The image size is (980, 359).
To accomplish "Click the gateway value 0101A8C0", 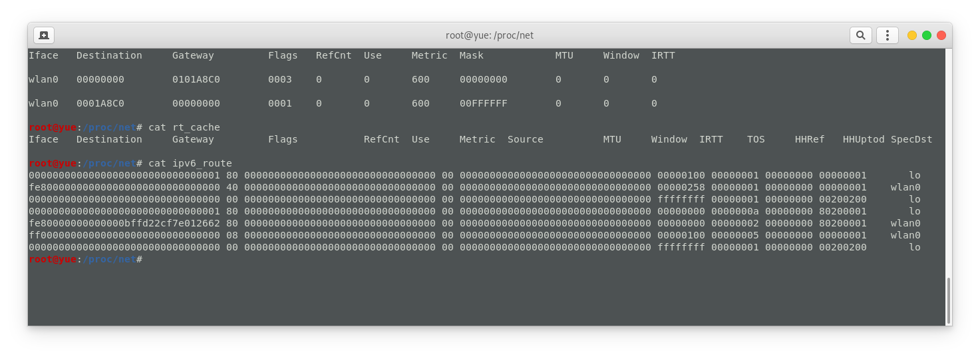I will (196, 79).
